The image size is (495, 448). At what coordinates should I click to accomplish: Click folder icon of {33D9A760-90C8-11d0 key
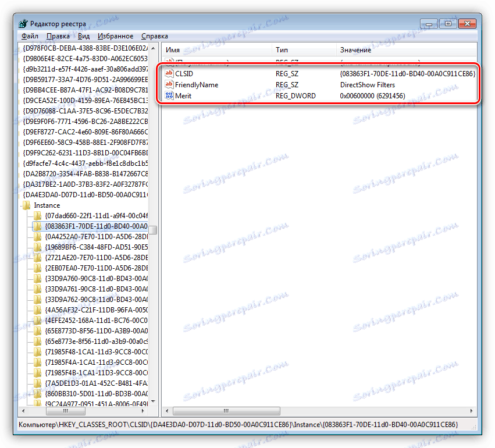[38, 279]
